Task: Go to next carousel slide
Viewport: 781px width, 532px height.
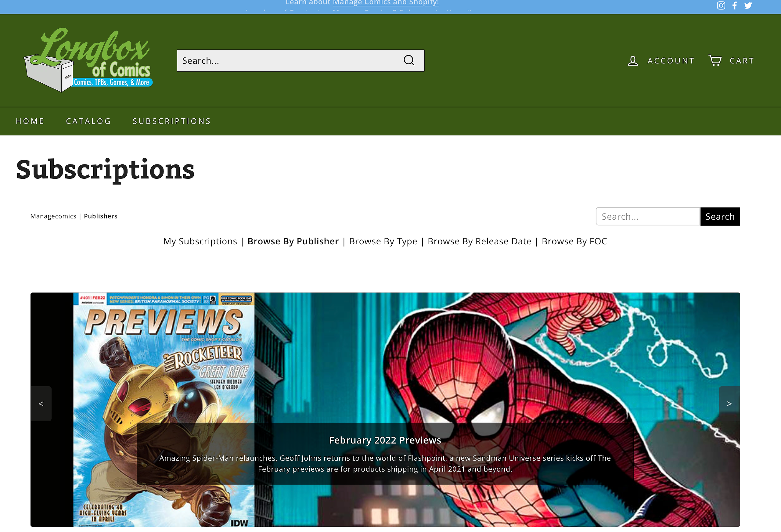Action: click(x=729, y=404)
